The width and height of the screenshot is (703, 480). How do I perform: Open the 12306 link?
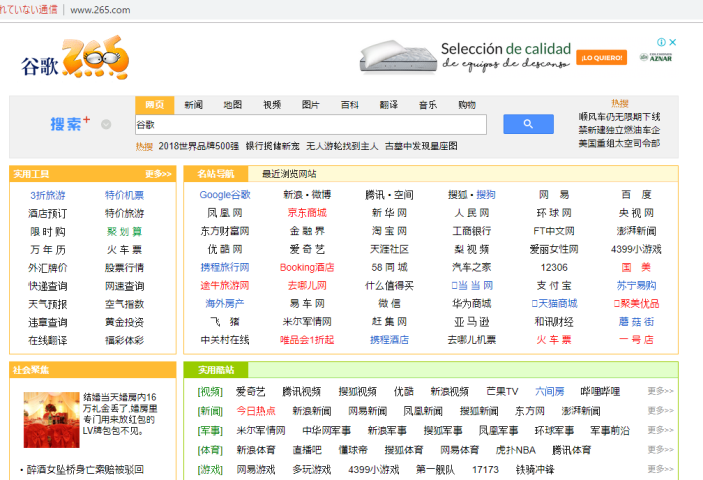click(x=554, y=268)
